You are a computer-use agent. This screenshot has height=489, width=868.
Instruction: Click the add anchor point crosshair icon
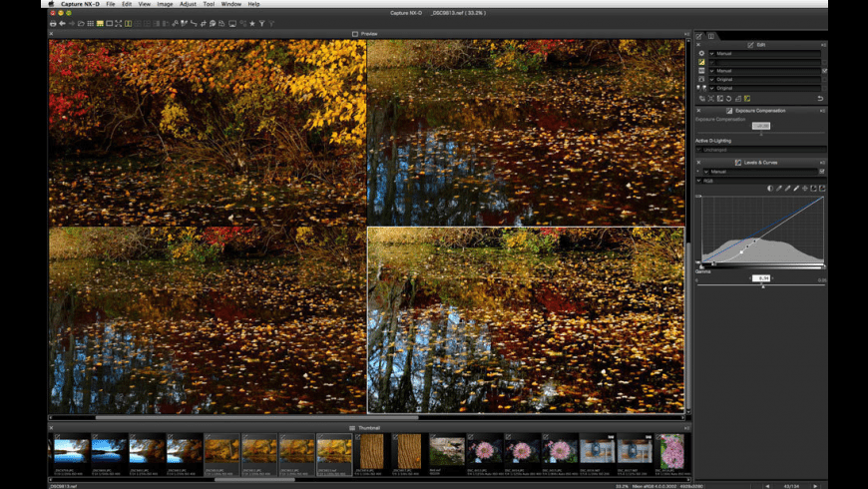click(x=805, y=189)
